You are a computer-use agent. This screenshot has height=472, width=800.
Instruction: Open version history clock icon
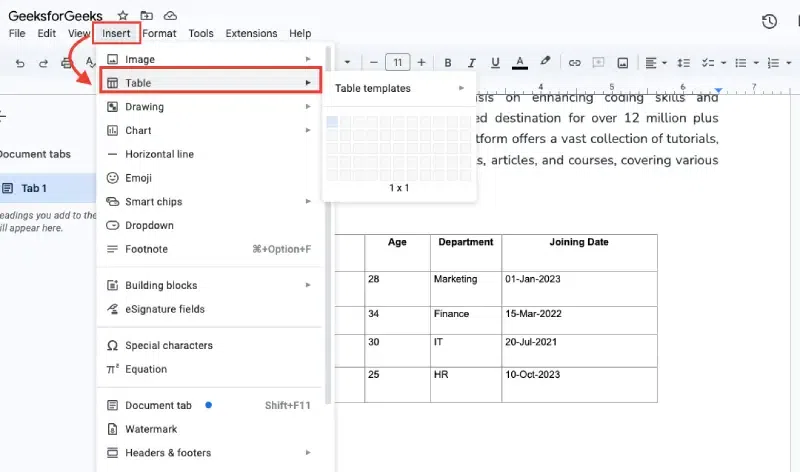click(769, 21)
